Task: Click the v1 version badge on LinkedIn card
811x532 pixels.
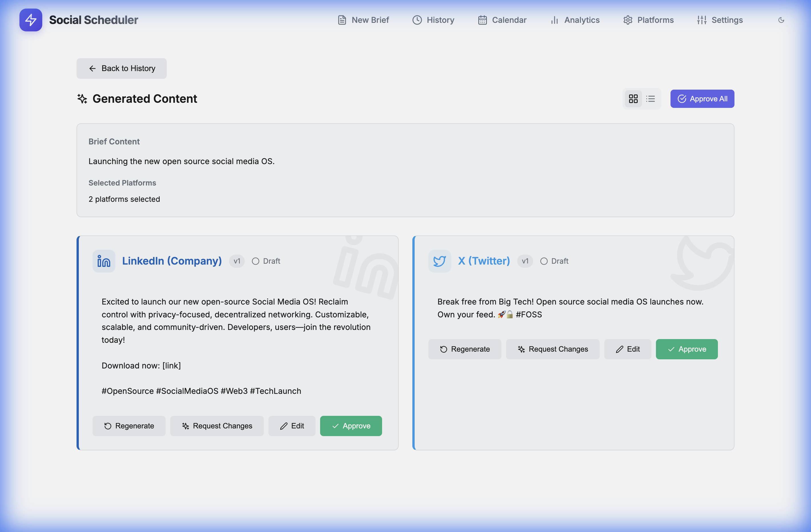Action: [x=237, y=261]
